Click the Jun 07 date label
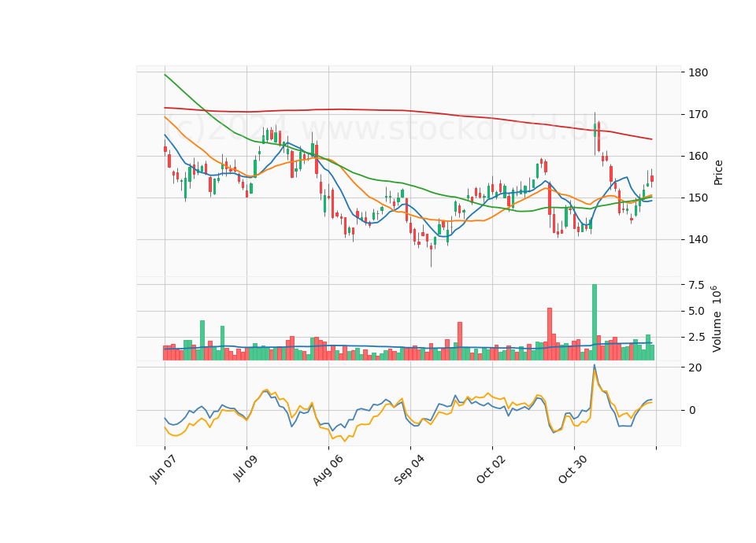Screen dimensions: 756x543 click(x=163, y=469)
